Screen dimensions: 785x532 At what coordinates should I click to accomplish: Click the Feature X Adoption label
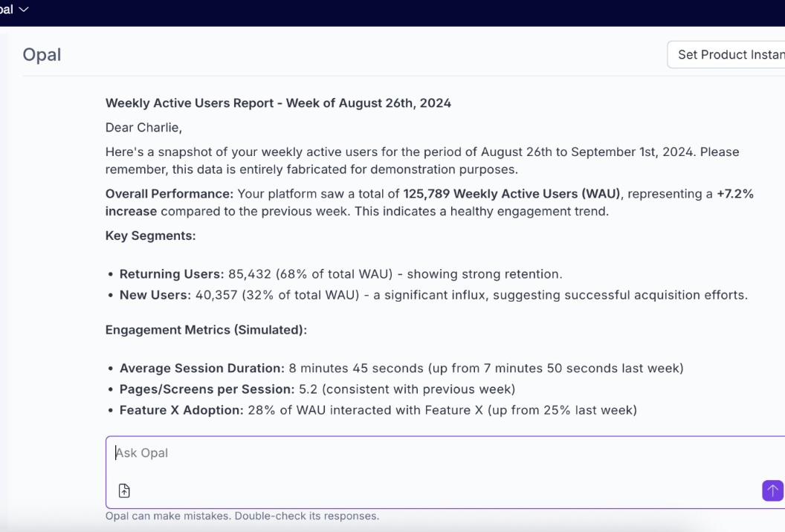pos(181,410)
